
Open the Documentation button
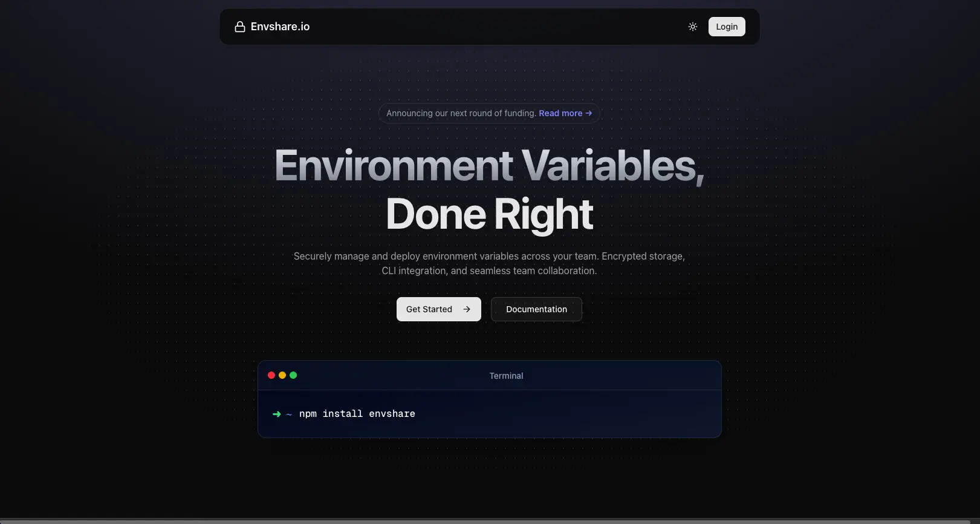pos(536,309)
